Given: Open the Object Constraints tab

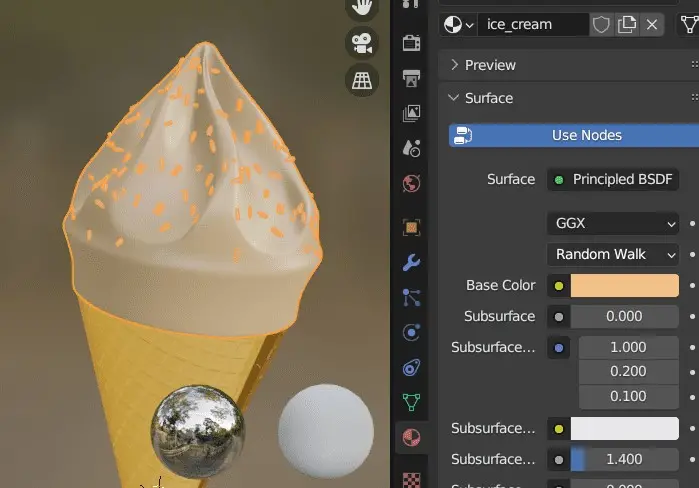Looking at the screenshot, I should coord(411,368).
